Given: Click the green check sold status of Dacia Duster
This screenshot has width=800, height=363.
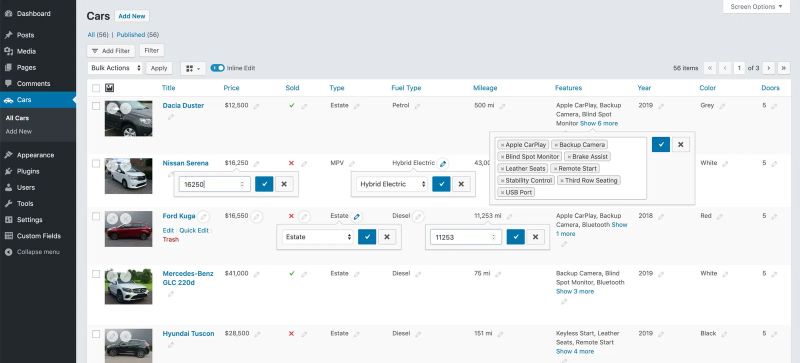Looking at the screenshot, I should (x=291, y=106).
